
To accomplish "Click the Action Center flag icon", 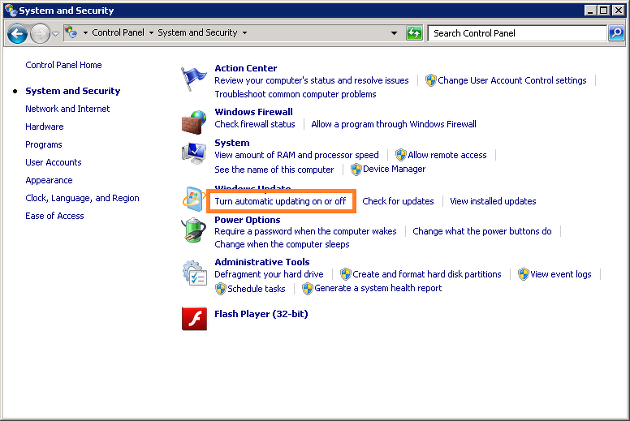I will tap(193, 79).
